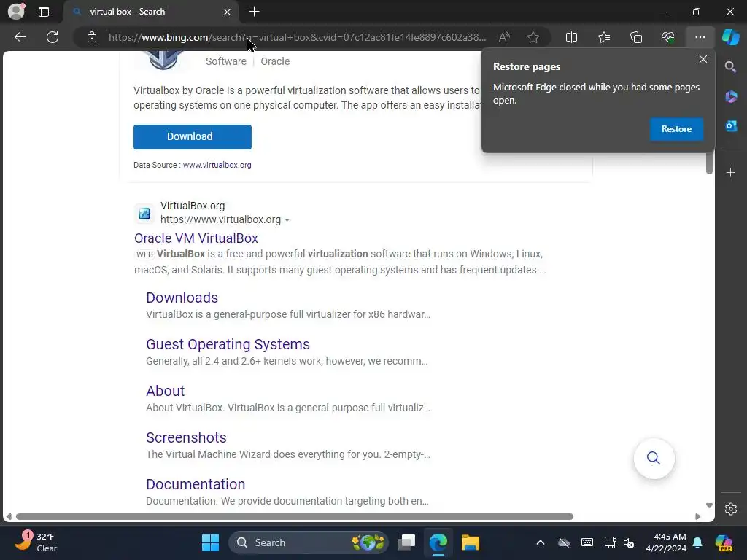Click the Oracle label

click(275, 61)
